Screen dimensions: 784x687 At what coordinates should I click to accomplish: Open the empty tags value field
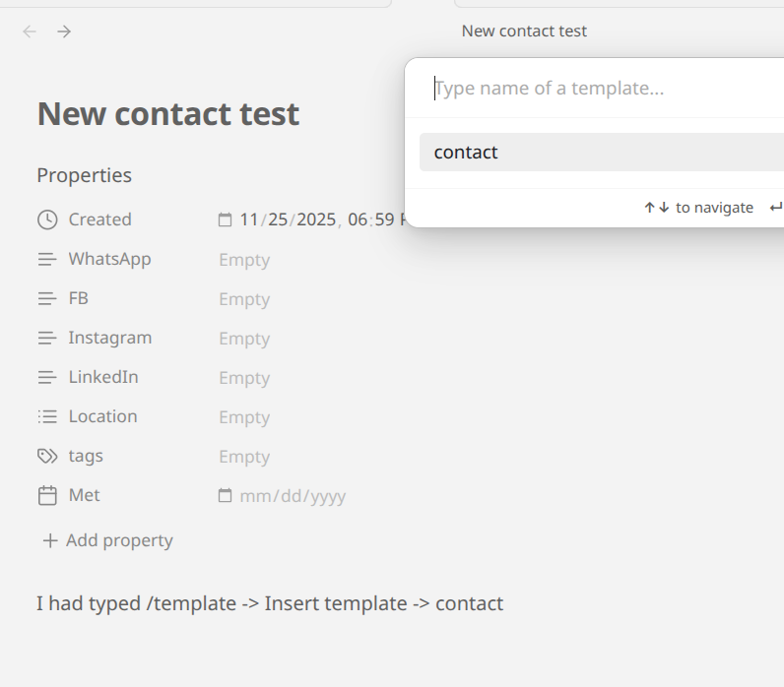244,457
